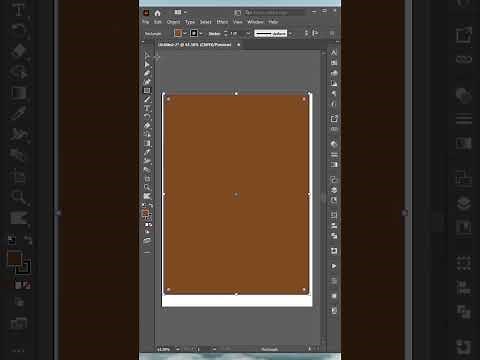Open the Object menu
The height and width of the screenshot is (360, 480).
tap(173, 22)
